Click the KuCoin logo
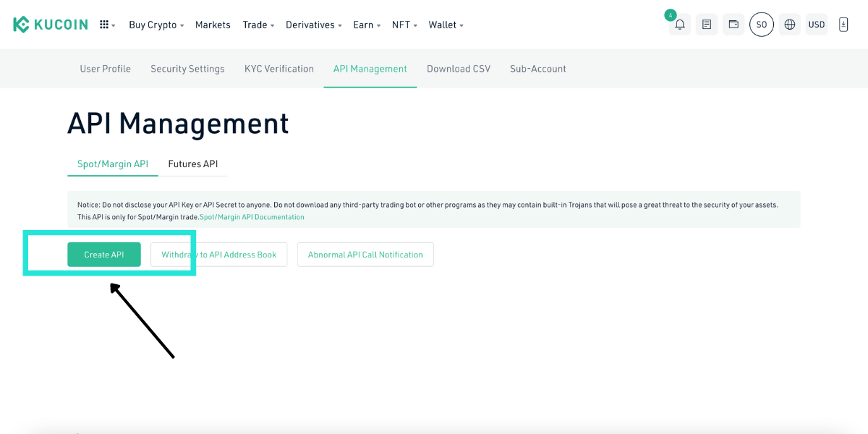Viewport: 868px width, 434px height. tap(50, 25)
